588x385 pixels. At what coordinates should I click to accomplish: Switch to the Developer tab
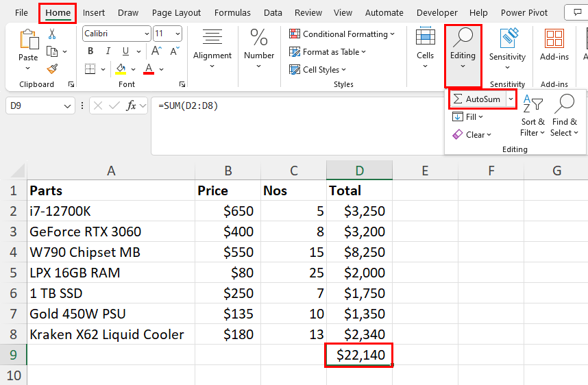click(x=437, y=13)
